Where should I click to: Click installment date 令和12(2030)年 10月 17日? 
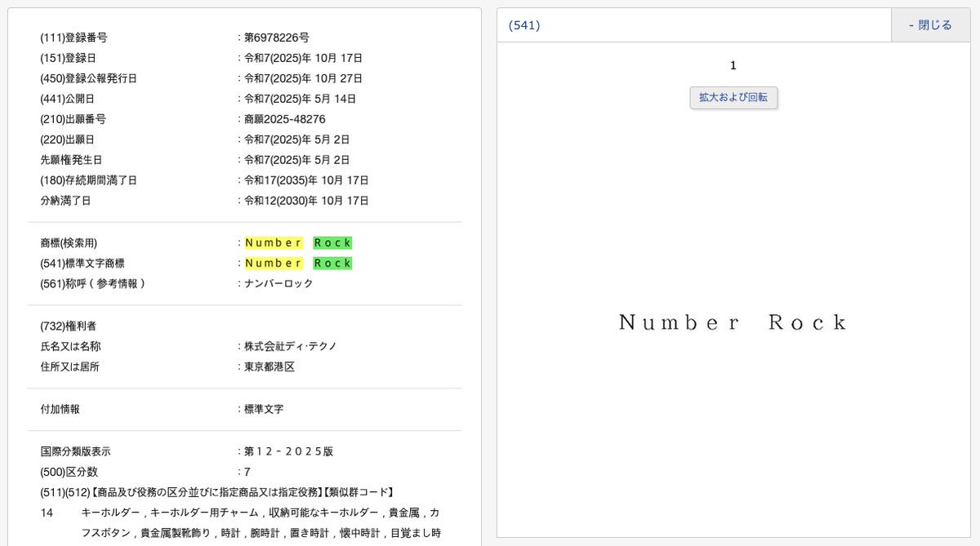pos(306,201)
